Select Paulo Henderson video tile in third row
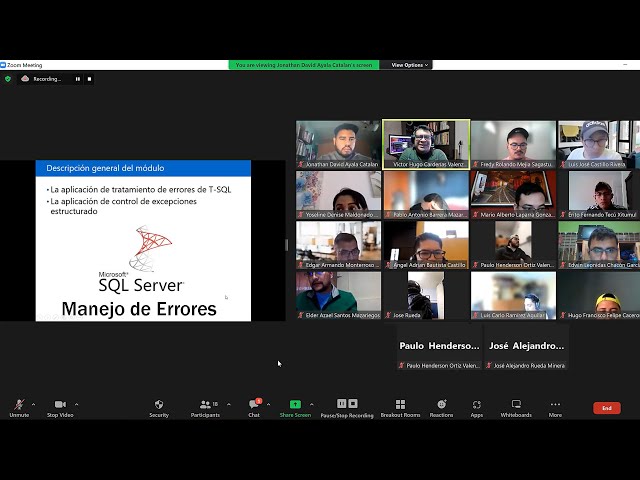The image size is (640, 480). point(513,245)
